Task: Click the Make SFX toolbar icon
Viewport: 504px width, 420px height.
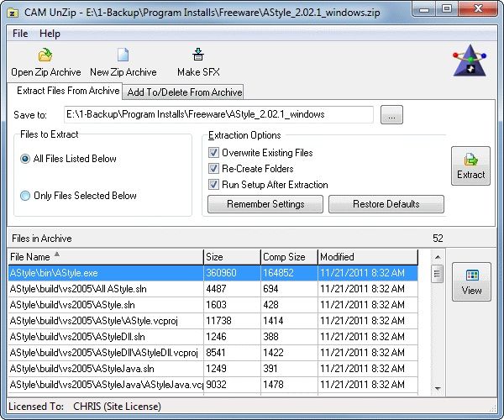Action: pyautogui.click(x=199, y=55)
